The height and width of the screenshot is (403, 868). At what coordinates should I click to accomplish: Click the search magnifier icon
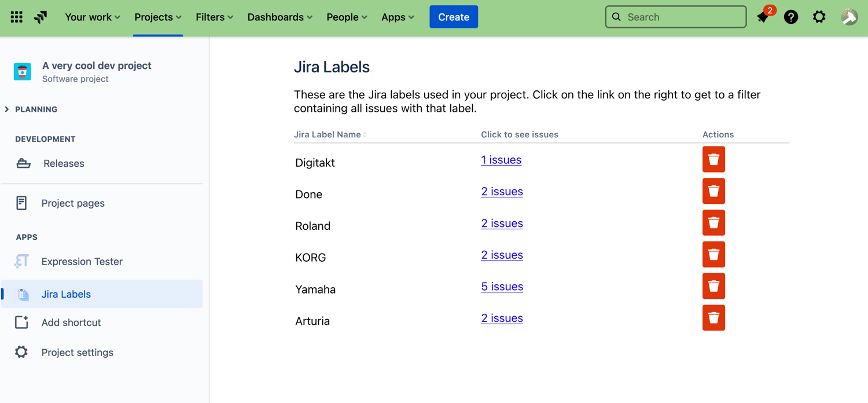point(616,17)
